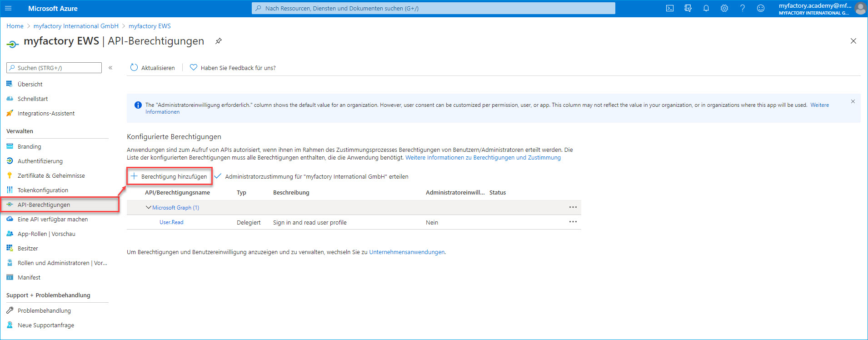Click the info icon in the banner
This screenshot has height=340, width=868.
tap(138, 105)
